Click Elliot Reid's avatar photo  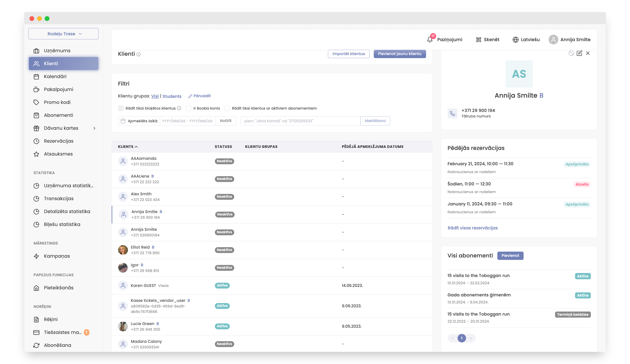click(x=123, y=250)
